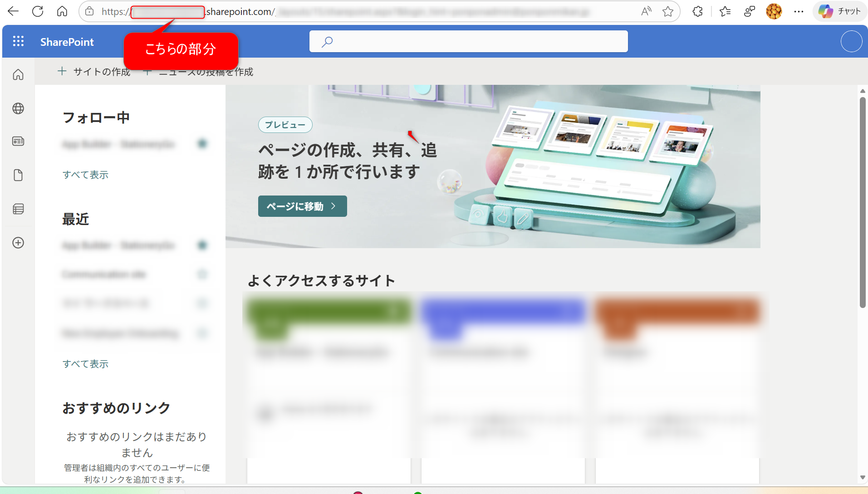Open the SharePoint app launcher waffle
Viewport: 868px width, 494px height.
pyautogui.click(x=18, y=41)
